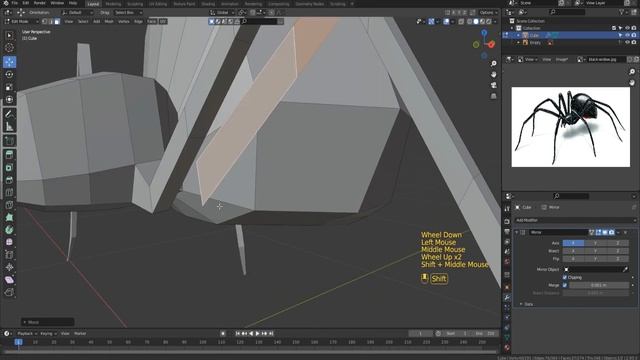Click the outliner filter funnel icon
Image resolution: width=640 pixels, height=360 pixels.
point(622,12)
